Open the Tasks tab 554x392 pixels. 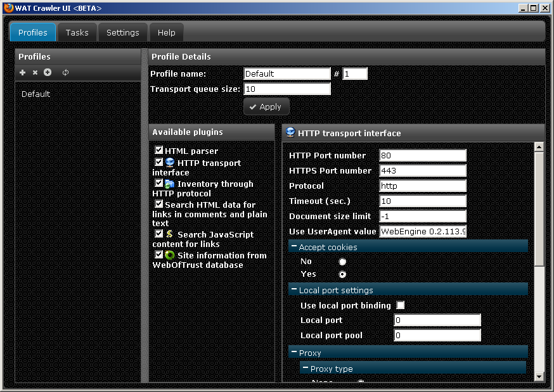pos(77,32)
